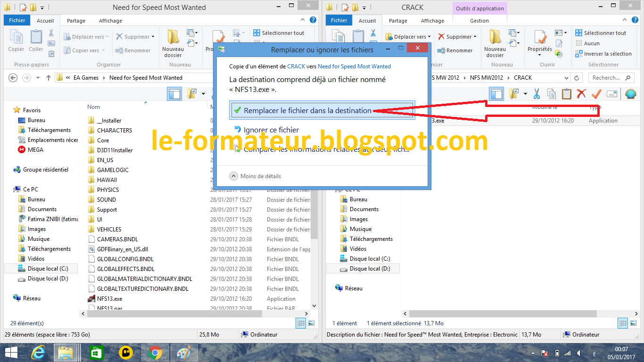
Task: Refresh the CRACK folder address bar
Action: pyautogui.click(x=577, y=78)
